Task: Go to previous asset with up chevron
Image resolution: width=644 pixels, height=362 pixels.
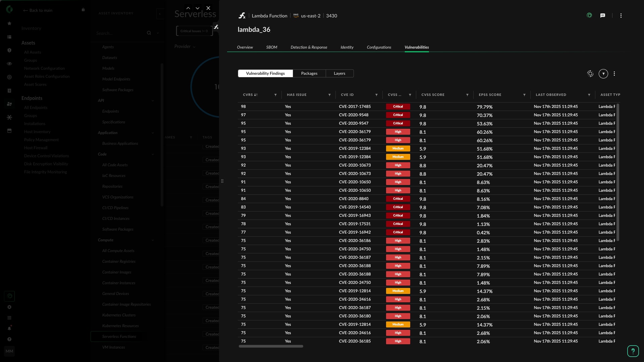Action: (x=188, y=8)
